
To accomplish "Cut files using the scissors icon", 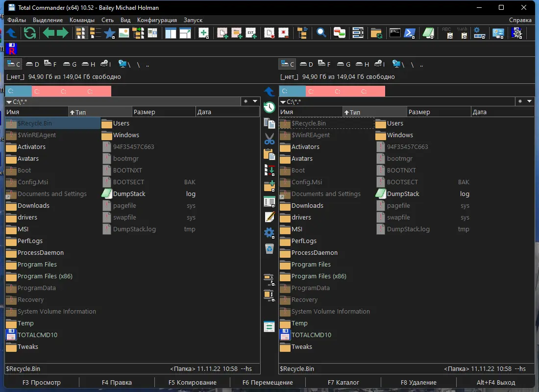I will (x=269, y=139).
